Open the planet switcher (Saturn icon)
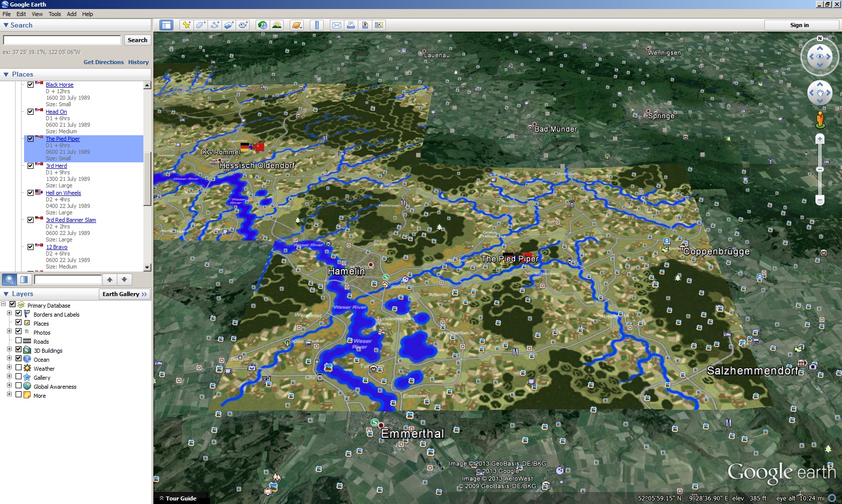842x504 pixels. coord(297,25)
